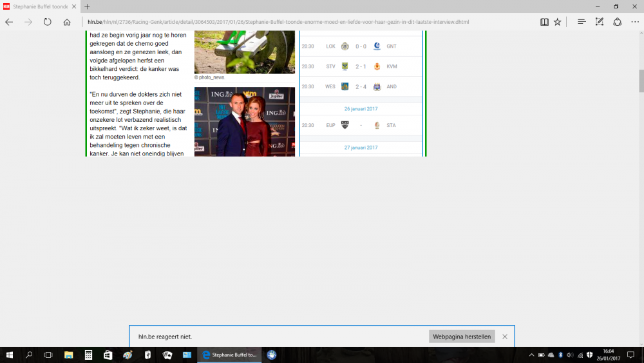This screenshot has width=644, height=363.
Task: Toggle the taskbar volume speaker icon
Action: 569,355
